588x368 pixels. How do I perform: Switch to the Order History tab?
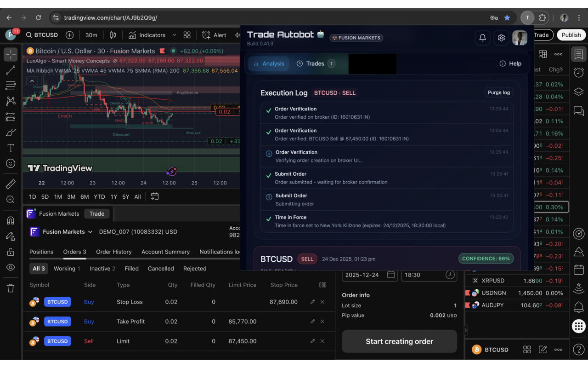click(x=114, y=252)
